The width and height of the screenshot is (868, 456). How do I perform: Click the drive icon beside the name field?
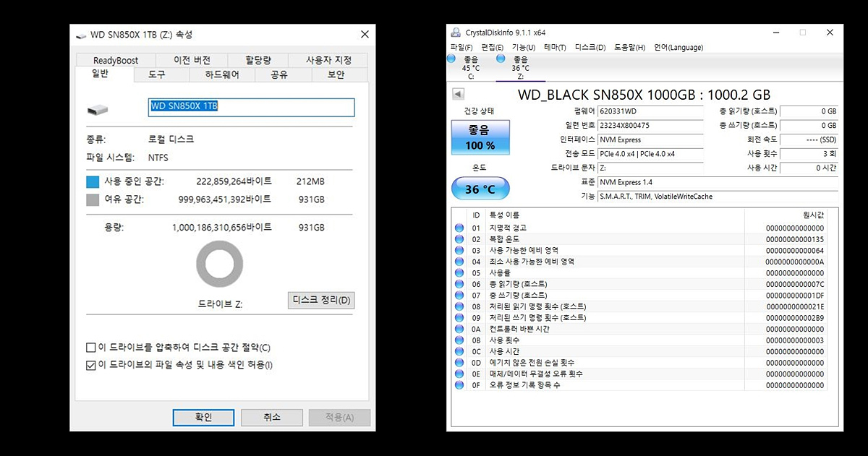click(x=98, y=110)
